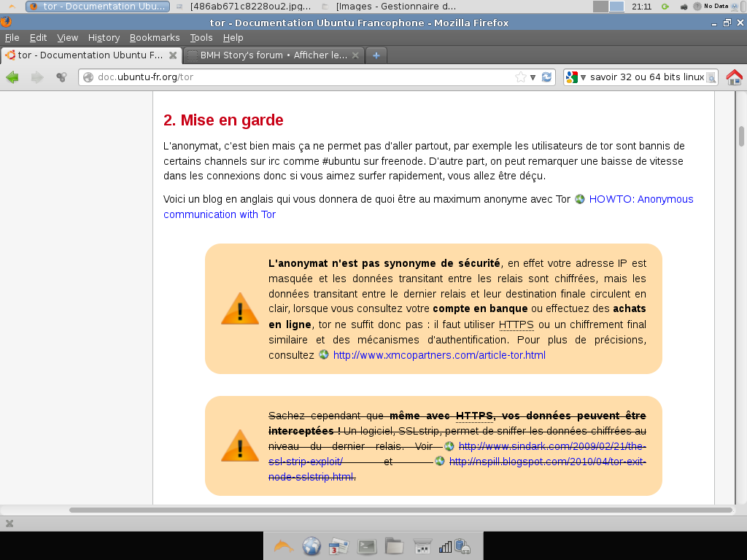This screenshot has width=747, height=560.
Task: Open the URL history dropdown arrow
Action: (533, 77)
